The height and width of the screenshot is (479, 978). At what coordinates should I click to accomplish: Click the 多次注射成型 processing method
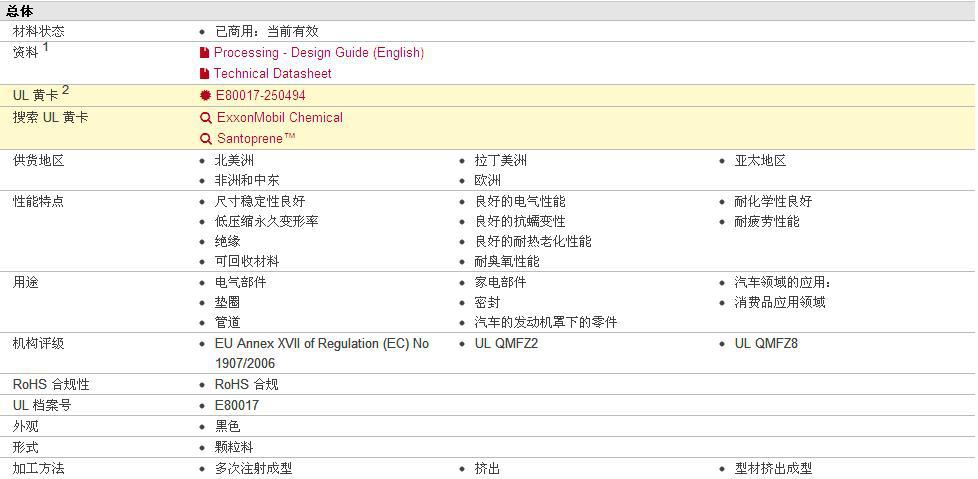point(254,469)
